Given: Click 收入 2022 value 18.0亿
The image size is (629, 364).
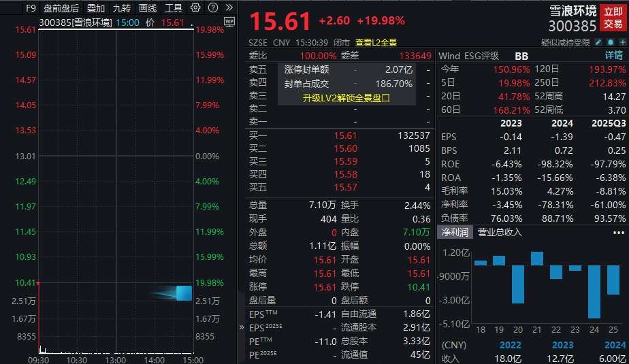Looking at the screenshot, I should (509, 359).
